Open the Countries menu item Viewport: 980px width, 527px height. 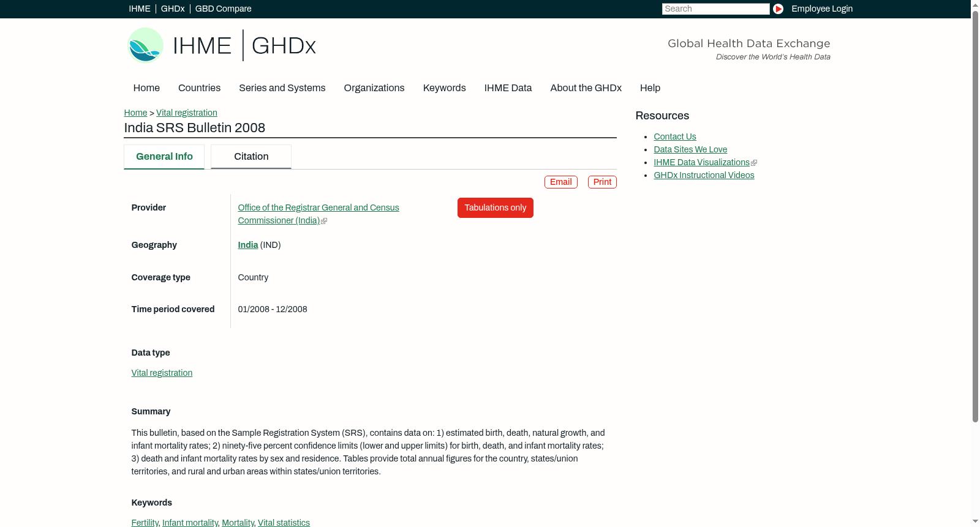(x=199, y=88)
